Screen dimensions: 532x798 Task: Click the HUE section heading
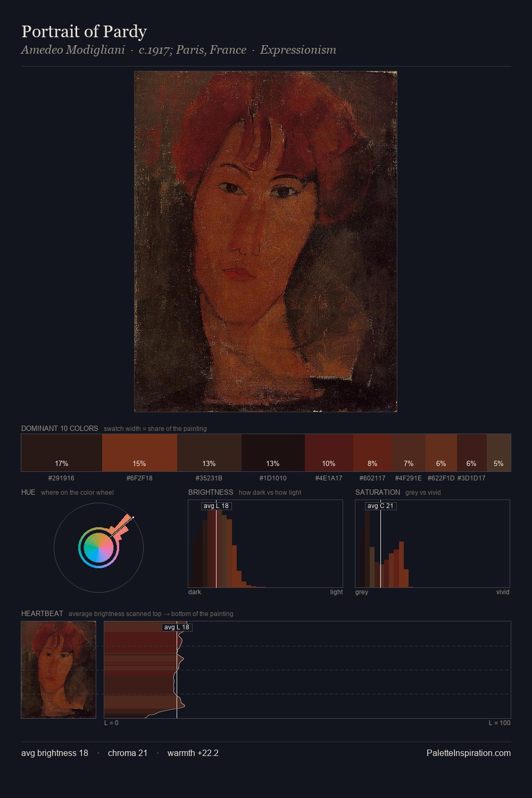(x=28, y=492)
